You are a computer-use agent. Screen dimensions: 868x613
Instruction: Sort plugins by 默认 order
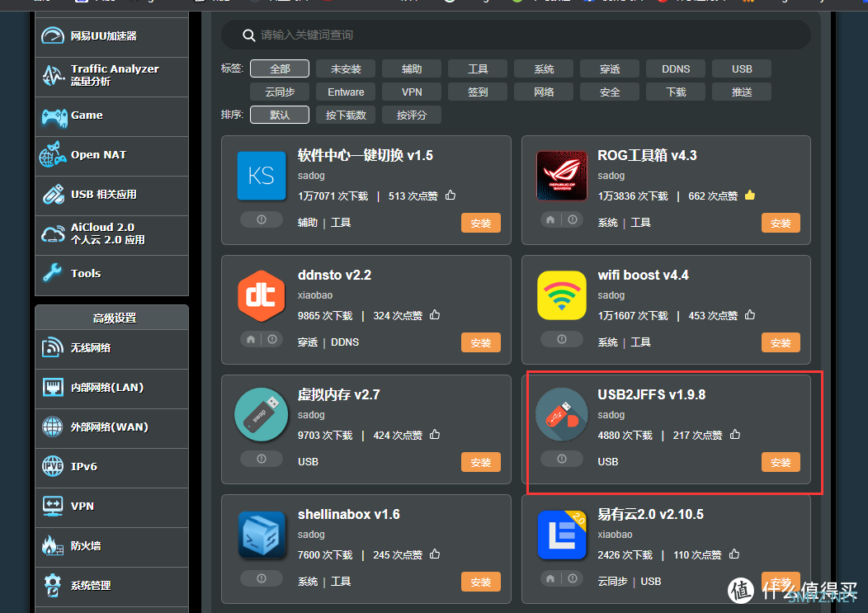[280, 116]
